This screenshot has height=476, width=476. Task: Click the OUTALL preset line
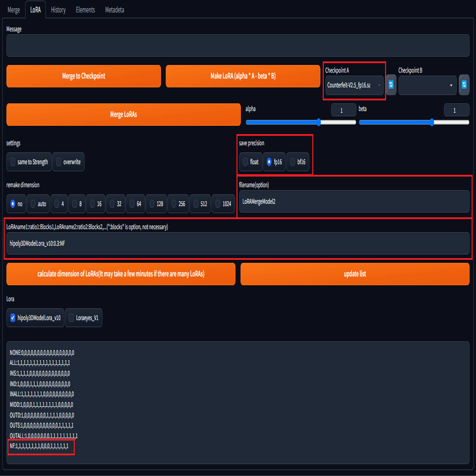coord(44,436)
